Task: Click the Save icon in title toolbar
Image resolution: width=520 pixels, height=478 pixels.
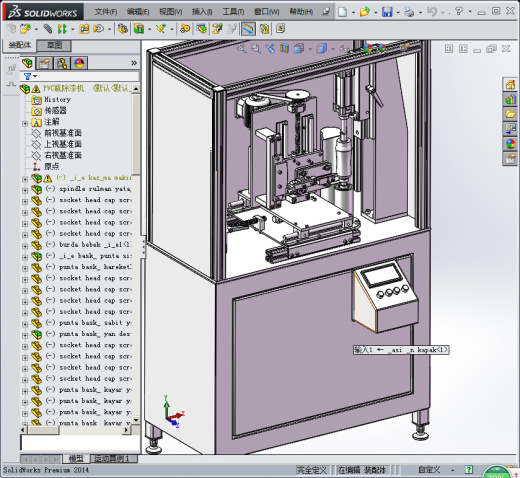Action: click(x=387, y=12)
